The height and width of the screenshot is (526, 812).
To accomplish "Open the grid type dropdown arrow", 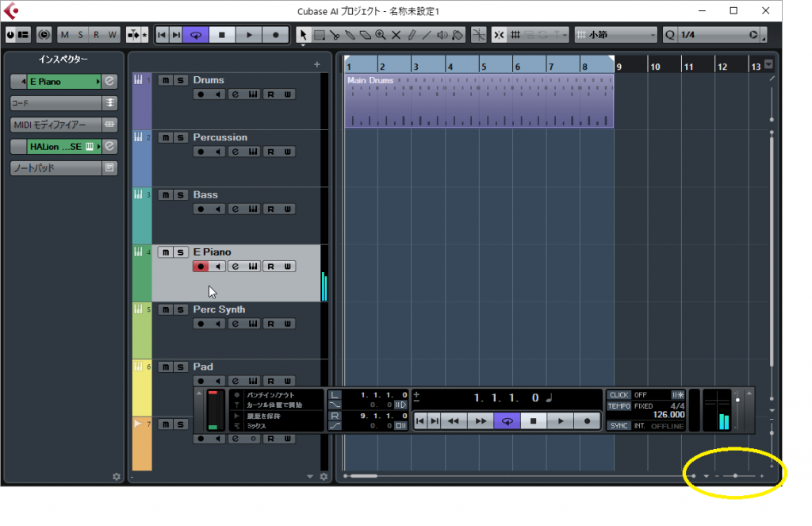I will click(563, 35).
